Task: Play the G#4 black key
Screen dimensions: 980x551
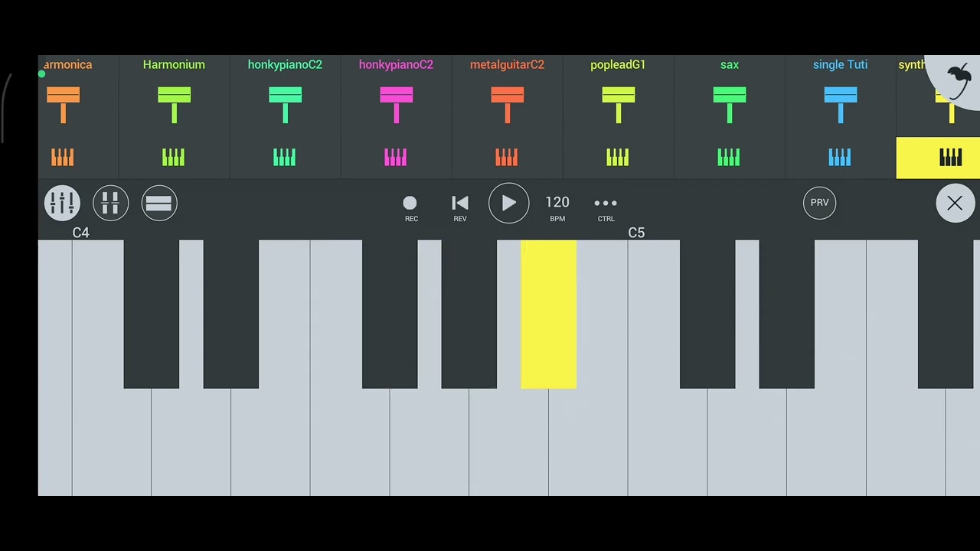Action: pos(469,314)
